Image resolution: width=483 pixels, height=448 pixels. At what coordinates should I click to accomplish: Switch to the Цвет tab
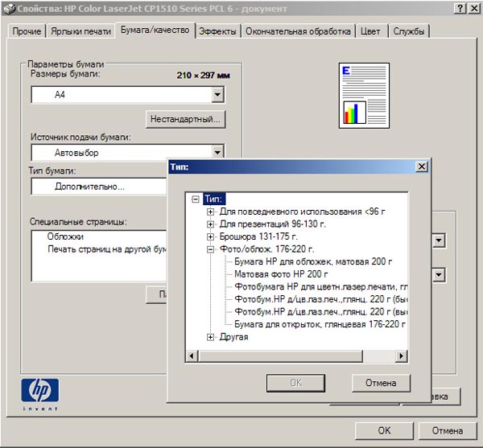coord(370,31)
